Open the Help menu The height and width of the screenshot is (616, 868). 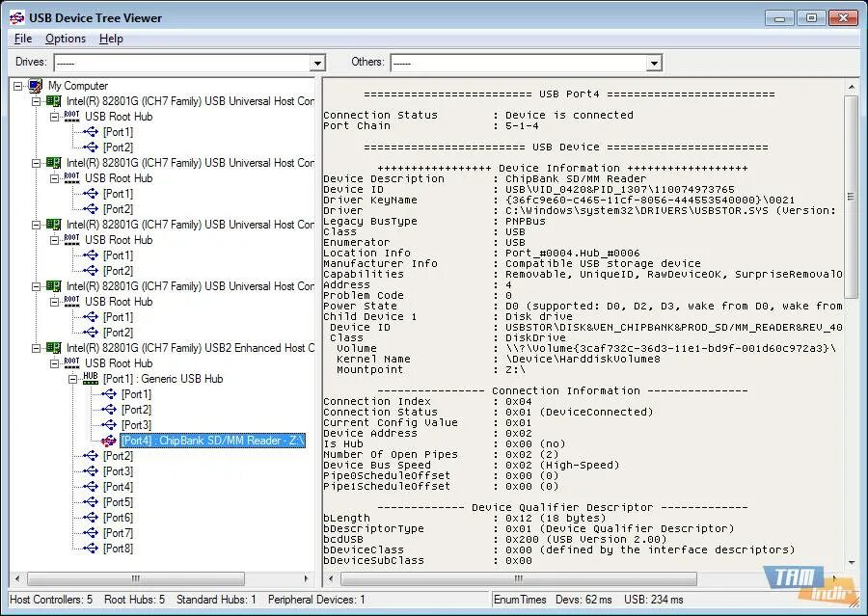click(x=111, y=39)
